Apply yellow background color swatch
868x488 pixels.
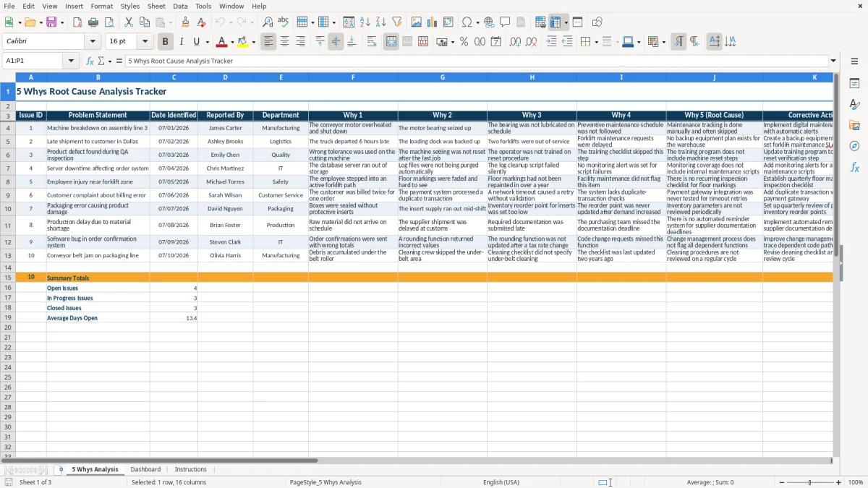point(242,42)
